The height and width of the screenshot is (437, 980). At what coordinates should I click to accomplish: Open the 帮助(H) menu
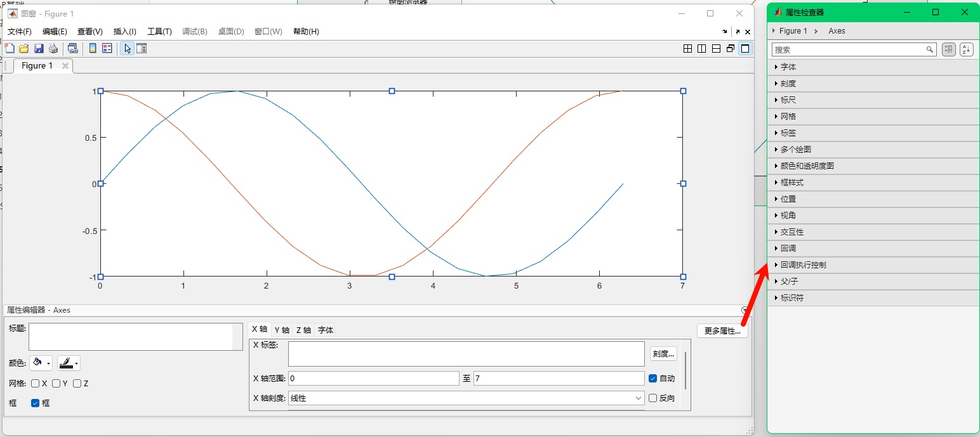(x=306, y=32)
